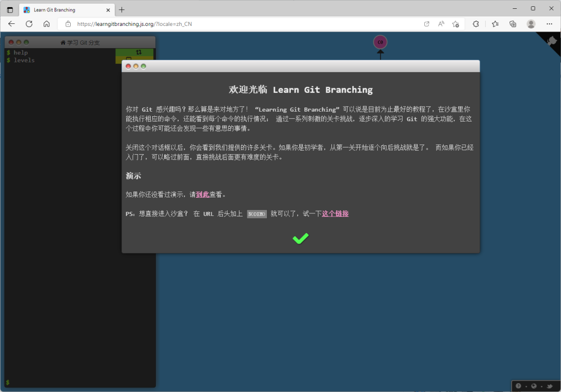Click the GitHub corner ribbon icon
Viewport: 561px width, 392px height.
552,41
